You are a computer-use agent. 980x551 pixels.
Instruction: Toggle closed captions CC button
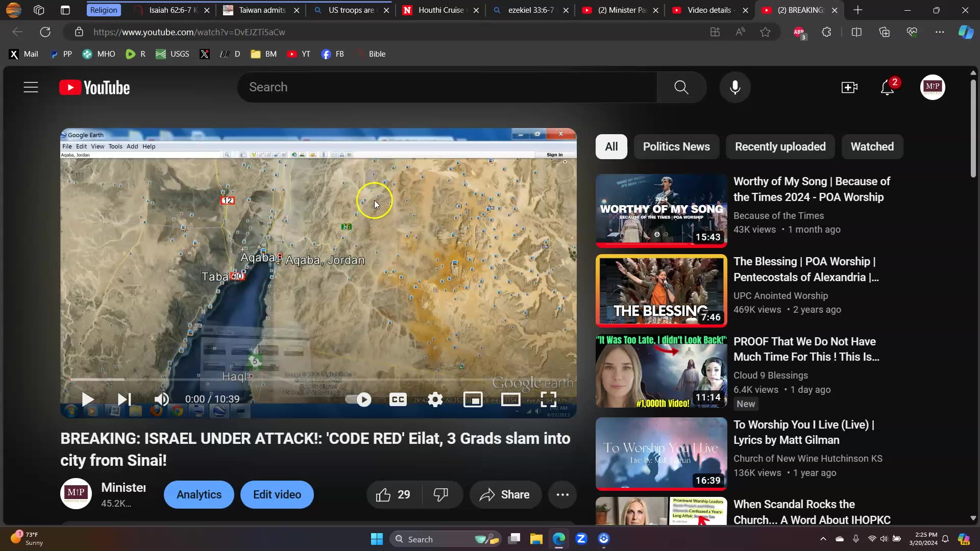pos(398,399)
